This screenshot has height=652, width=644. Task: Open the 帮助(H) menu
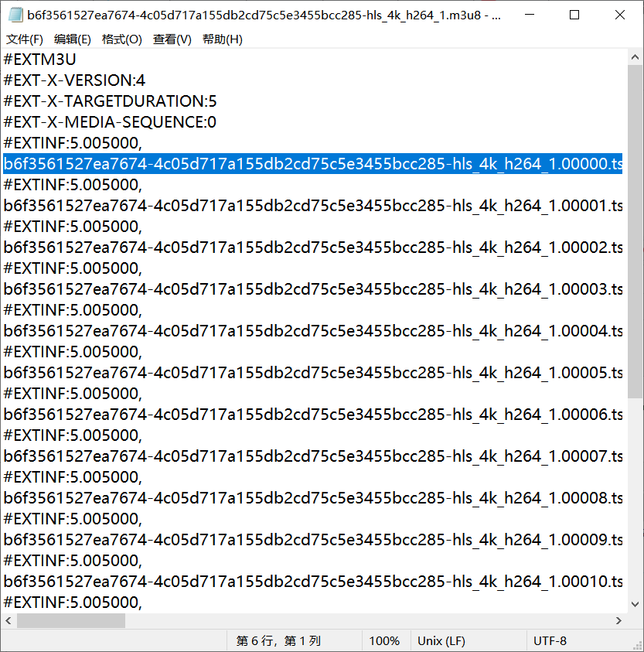tap(223, 39)
